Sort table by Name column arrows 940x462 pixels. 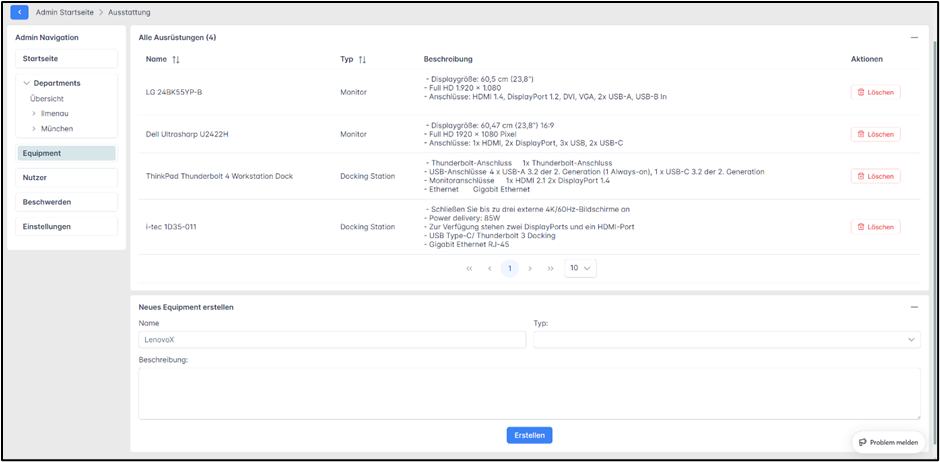(176, 60)
